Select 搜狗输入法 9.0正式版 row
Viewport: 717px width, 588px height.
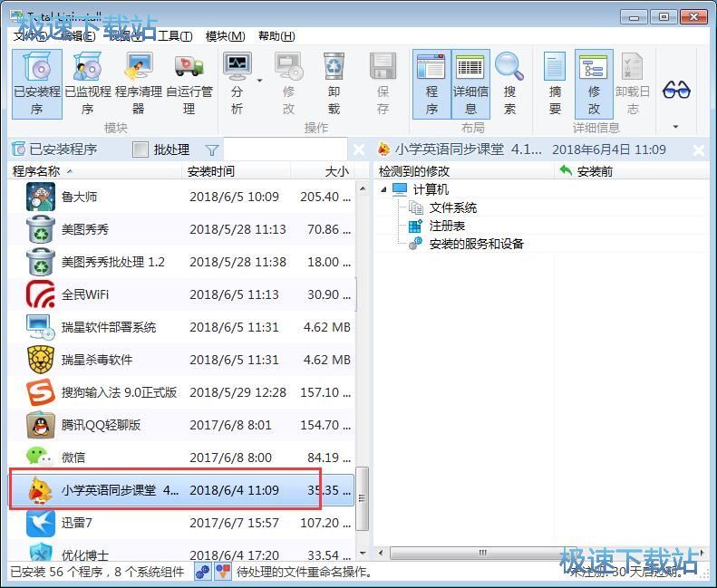[181, 392]
